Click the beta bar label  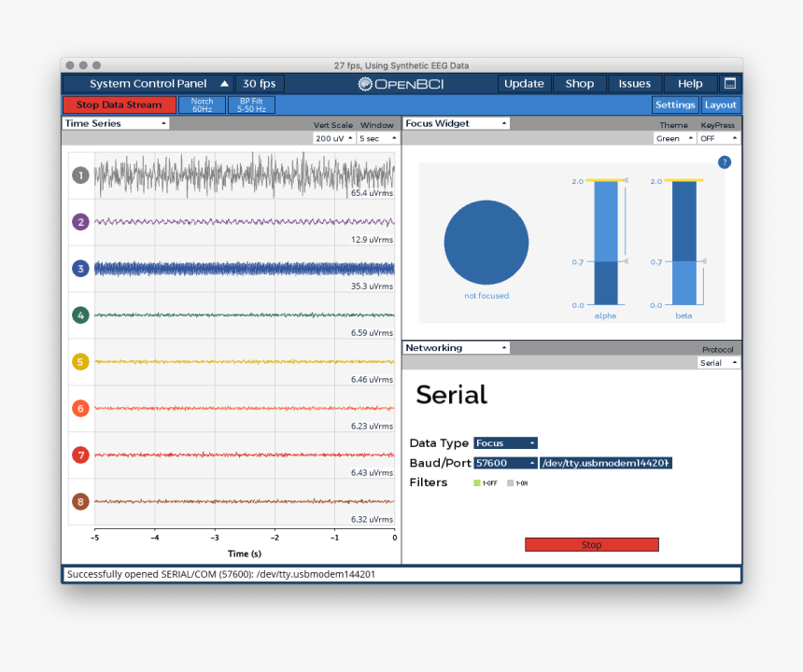(683, 315)
